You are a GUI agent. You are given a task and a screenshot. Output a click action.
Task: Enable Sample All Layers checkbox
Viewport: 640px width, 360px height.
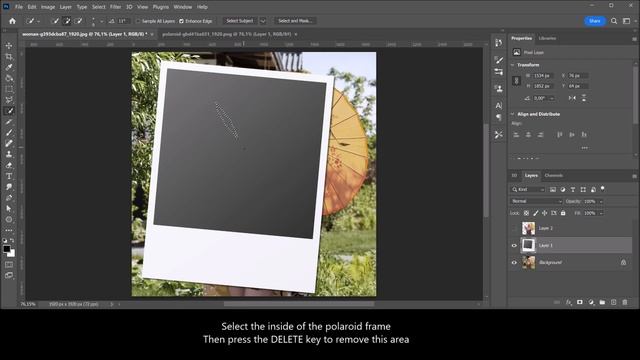tap(138, 21)
